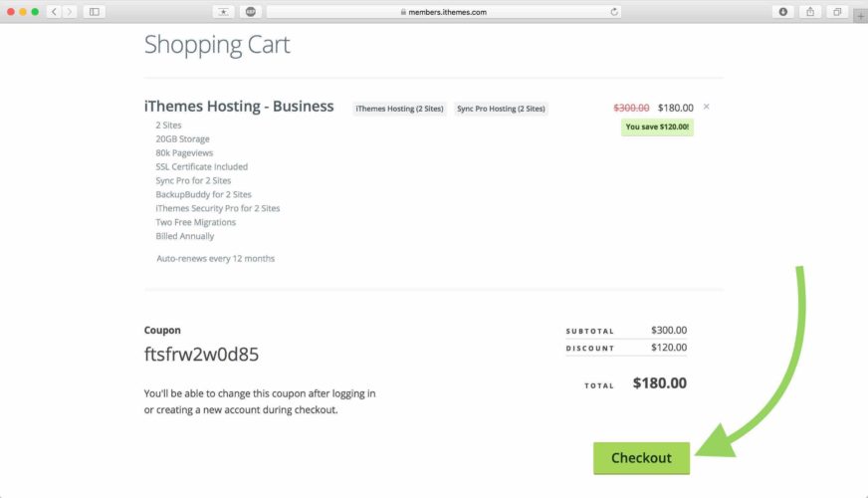Click 'Billed Annually' line
The image size is (868, 498).
(185, 236)
